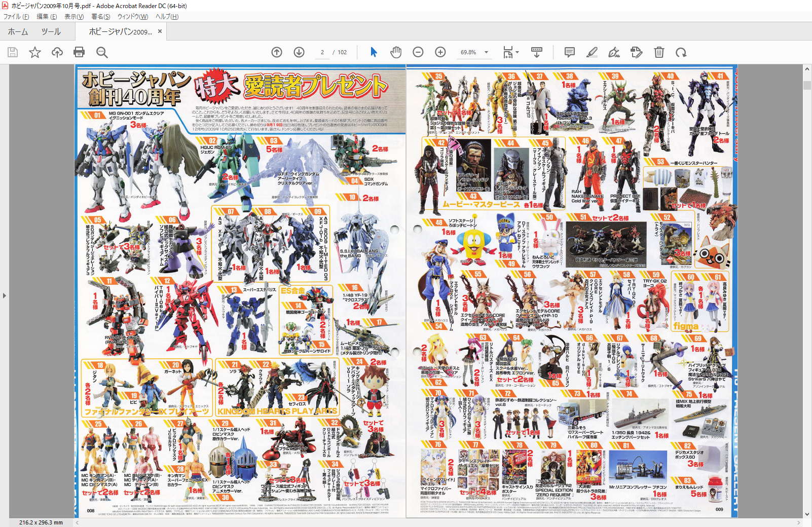Click the horizontal scrollbar left arrow
This screenshot has width=812, height=527.
point(78,522)
